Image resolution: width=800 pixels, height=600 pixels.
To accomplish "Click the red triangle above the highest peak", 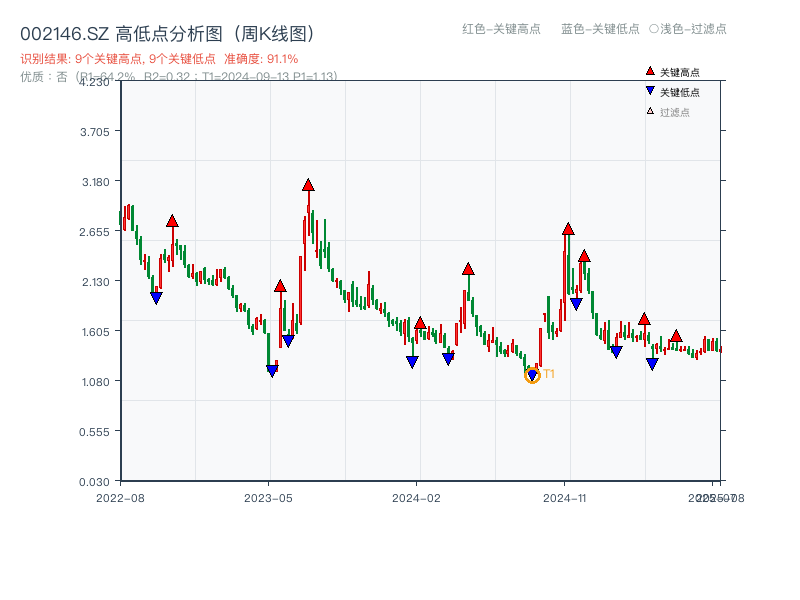I will point(308,183).
